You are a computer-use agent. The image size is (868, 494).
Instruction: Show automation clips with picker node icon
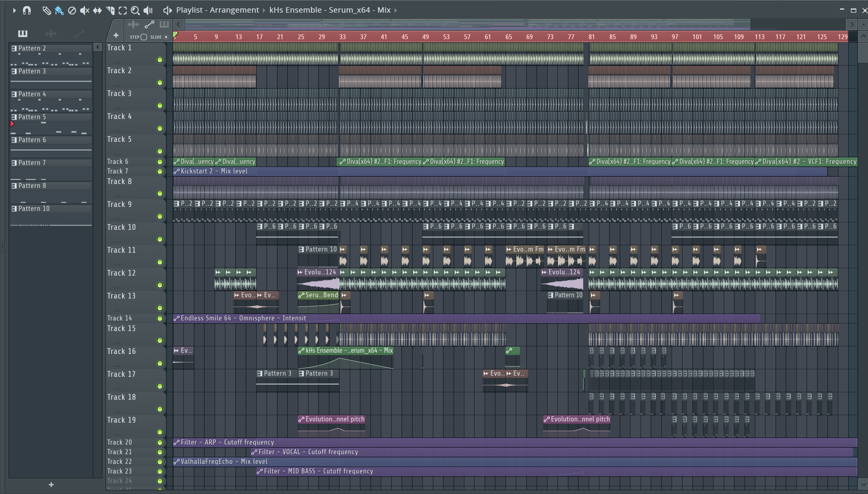point(80,33)
